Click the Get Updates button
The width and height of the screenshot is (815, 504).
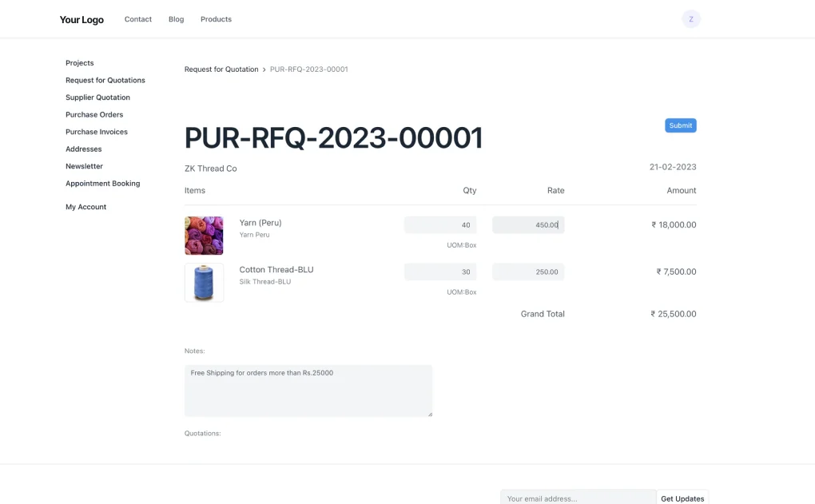682,498
